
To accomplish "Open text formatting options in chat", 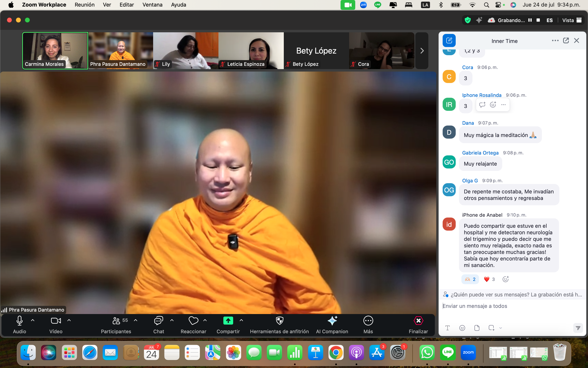I will coord(448,328).
